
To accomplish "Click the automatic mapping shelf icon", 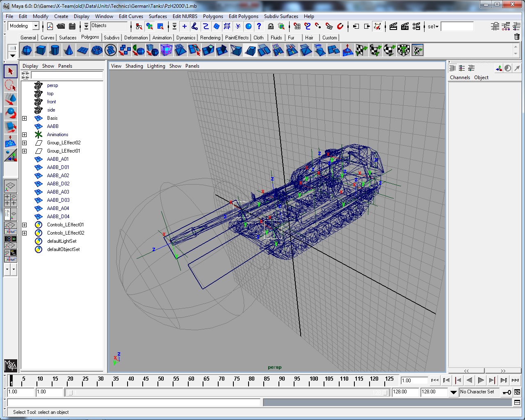I will (403, 50).
